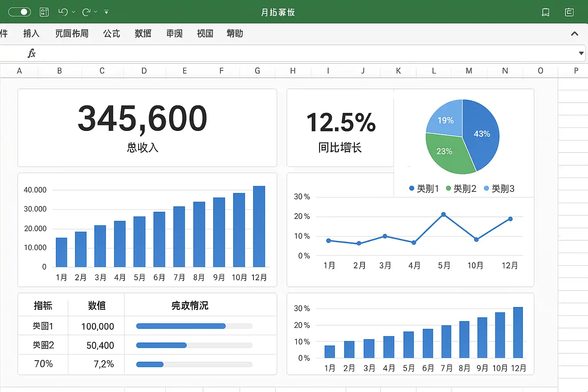Toggle the AutoSave switch in title bar
588x392 pixels.
click(x=20, y=12)
